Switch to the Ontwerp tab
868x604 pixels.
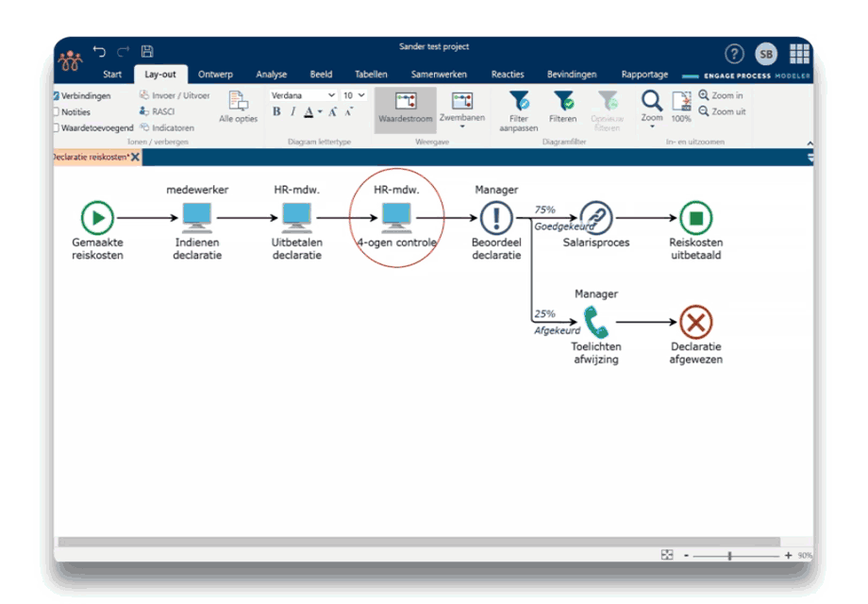coord(215,75)
